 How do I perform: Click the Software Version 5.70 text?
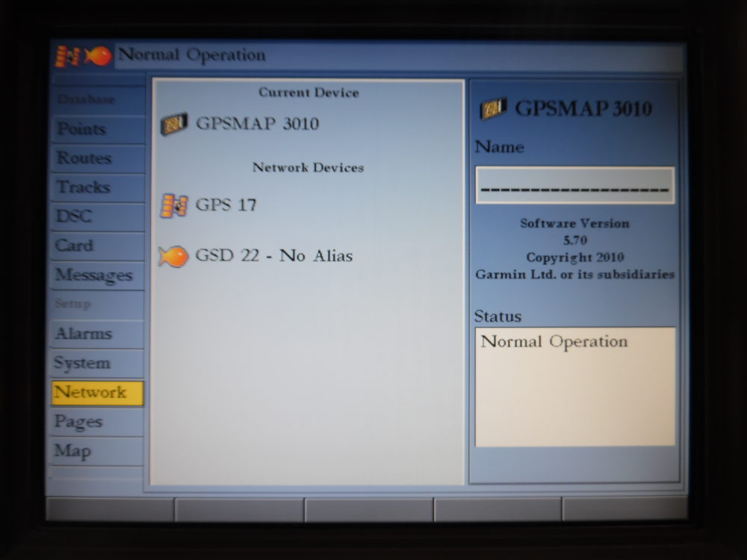pos(575,232)
